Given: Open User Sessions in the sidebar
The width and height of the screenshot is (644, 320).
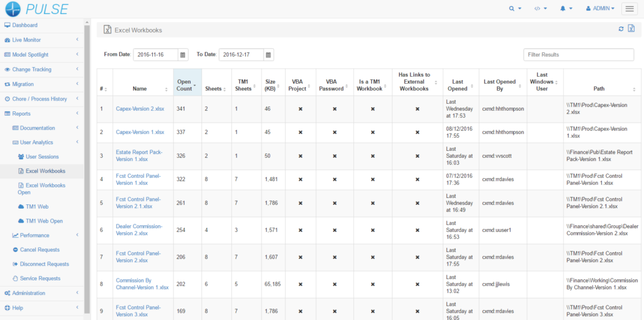Looking at the screenshot, I should pyautogui.click(x=42, y=157).
